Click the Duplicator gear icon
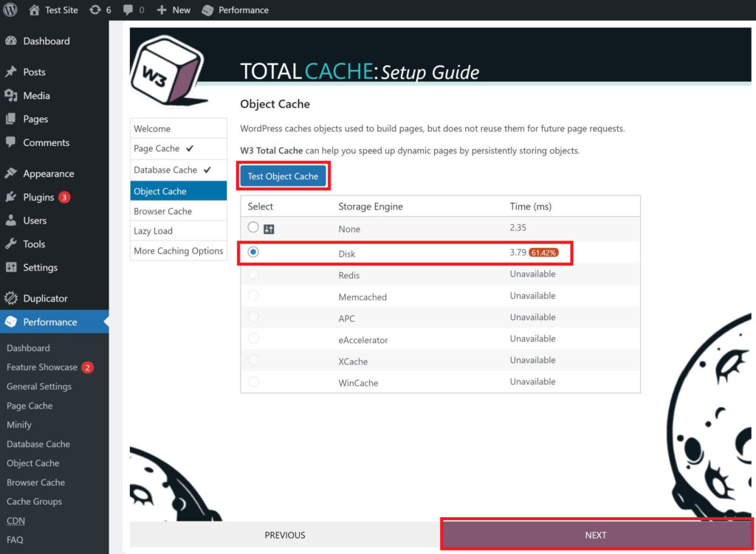Image resolution: width=756 pixels, height=554 pixels. click(x=11, y=298)
